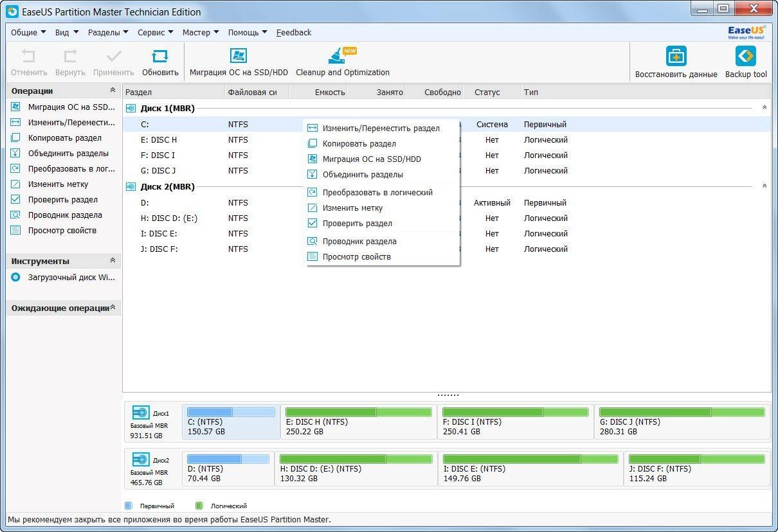Choose Миграция ОС на SSD/HDD in context menu
This screenshot has width=778, height=532.
tap(382, 159)
